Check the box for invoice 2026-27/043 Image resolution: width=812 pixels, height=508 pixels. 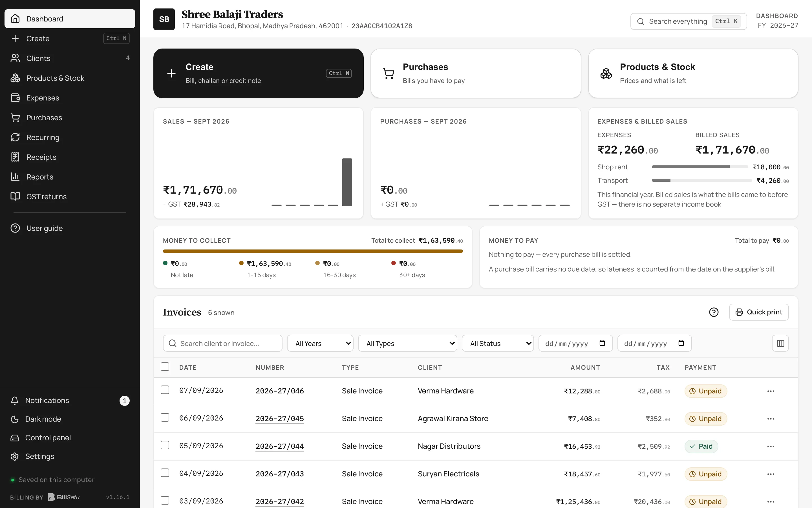165,473
